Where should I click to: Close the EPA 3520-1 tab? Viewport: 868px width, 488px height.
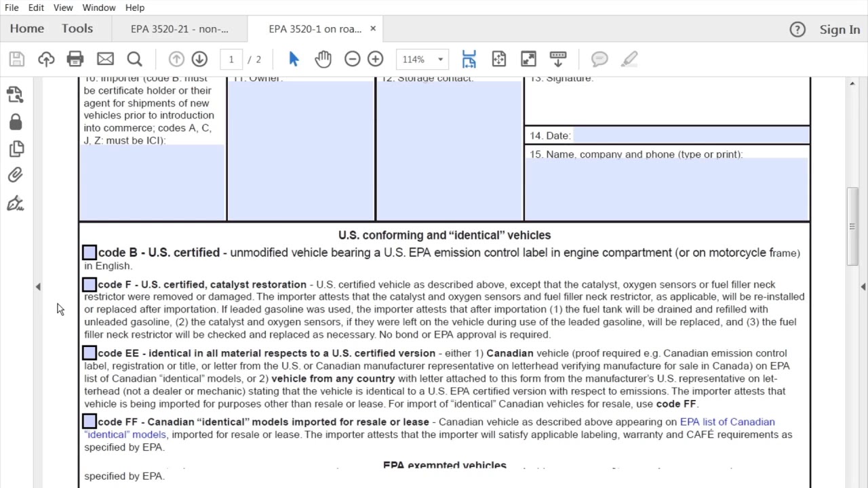click(x=372, y=29)
